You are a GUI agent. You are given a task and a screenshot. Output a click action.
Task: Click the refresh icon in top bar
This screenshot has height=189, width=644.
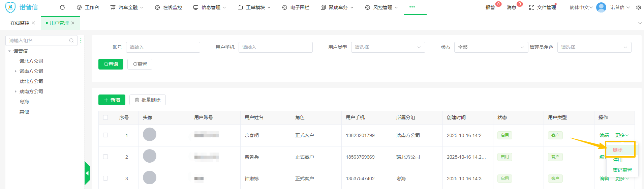(x=62, y=7)
